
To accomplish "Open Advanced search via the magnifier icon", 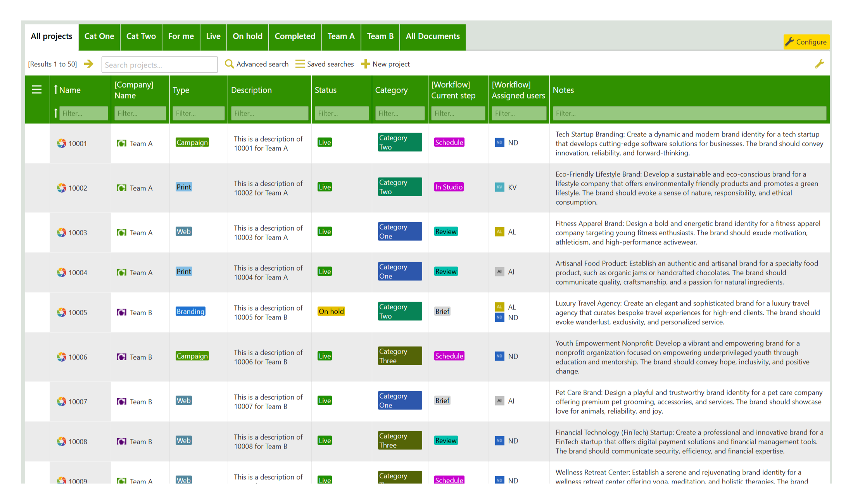I will 230,64.
